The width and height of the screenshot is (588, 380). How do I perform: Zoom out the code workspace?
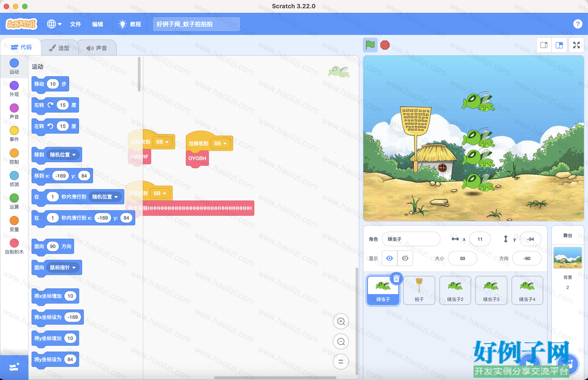click(x=341, y=341)
